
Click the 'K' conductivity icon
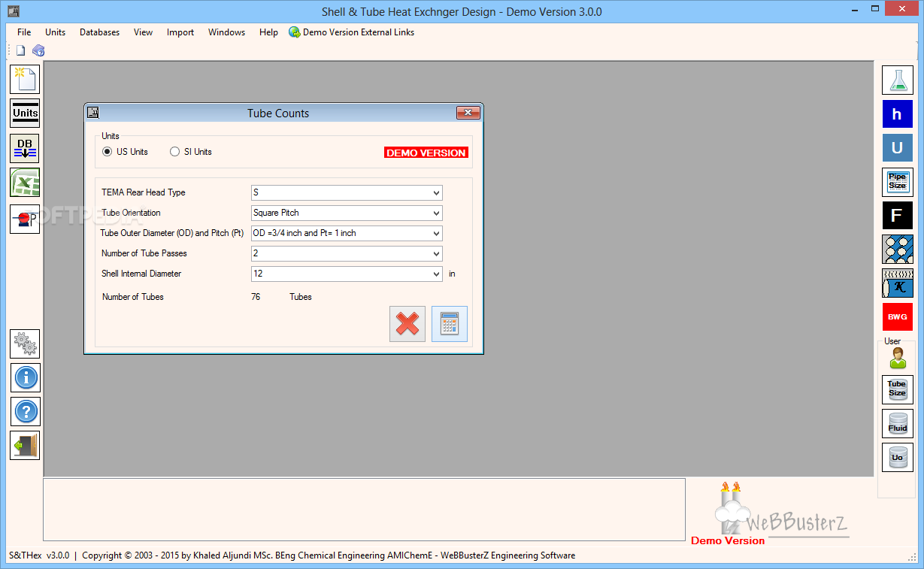point(898,283)
